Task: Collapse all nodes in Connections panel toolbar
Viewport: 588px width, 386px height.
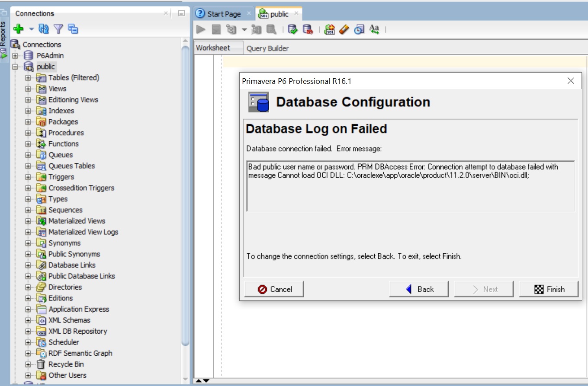Action: point(73,29)
